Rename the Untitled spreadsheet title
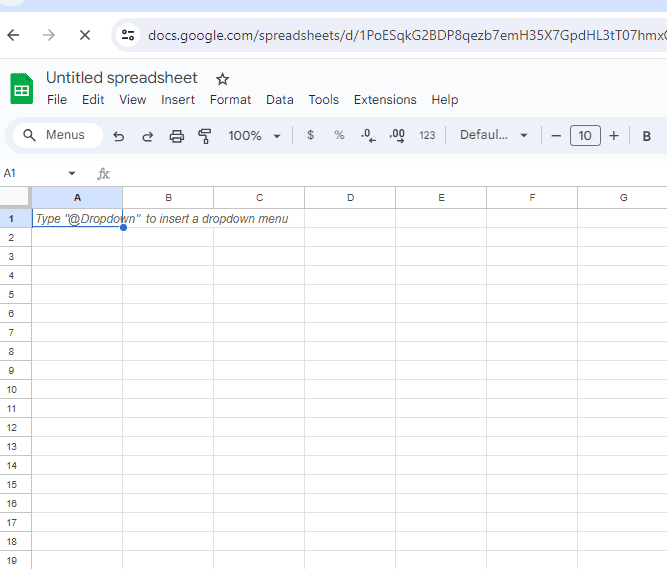This screenshot has height=569, width=667. click(x=122, y=78)
